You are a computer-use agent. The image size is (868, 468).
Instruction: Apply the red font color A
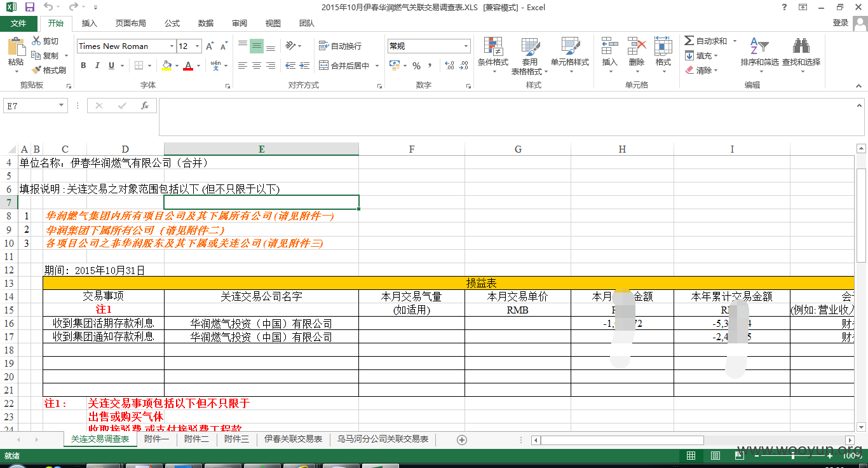click(187, 65)
